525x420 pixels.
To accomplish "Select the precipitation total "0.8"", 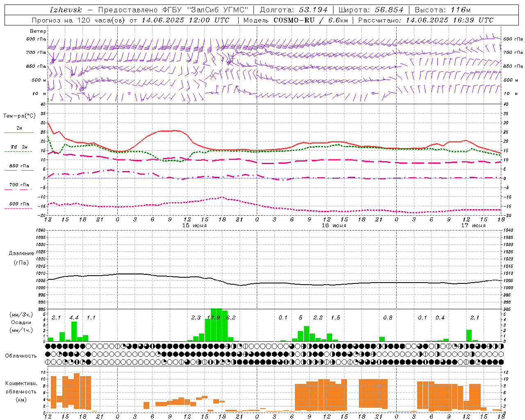I will point(388,317).
